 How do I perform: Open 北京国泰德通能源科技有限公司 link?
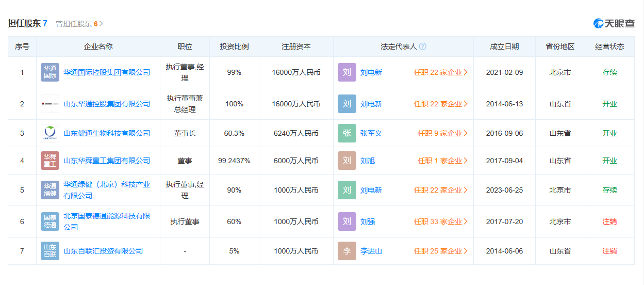(107, 221)
